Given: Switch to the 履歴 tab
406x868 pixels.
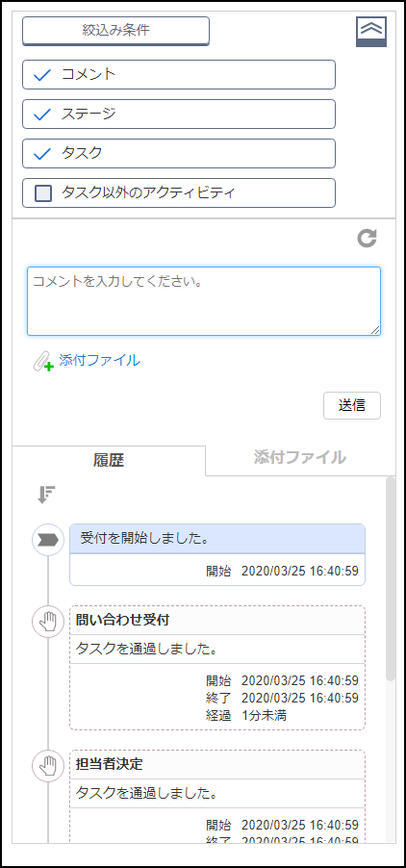Looking at the screenshot, I should point(109,460).
